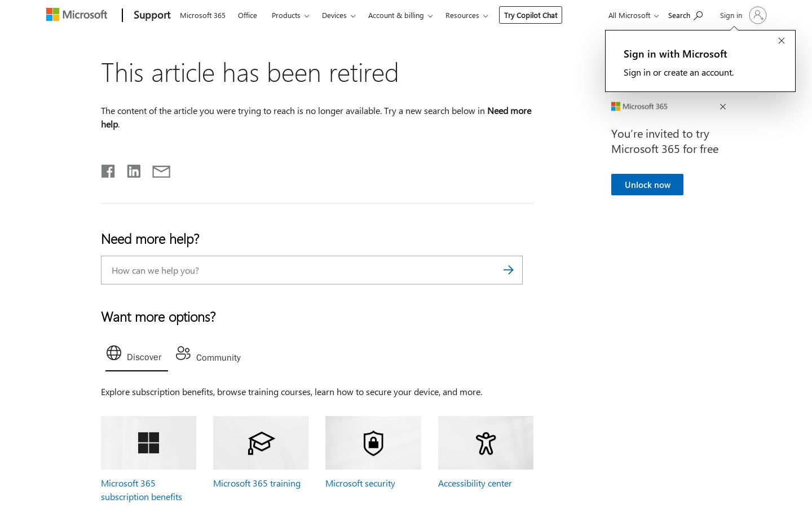Viewport: 812px width, 508px height.
Task: Submit help search with arrow icon
Action: [x=508, y=270]
